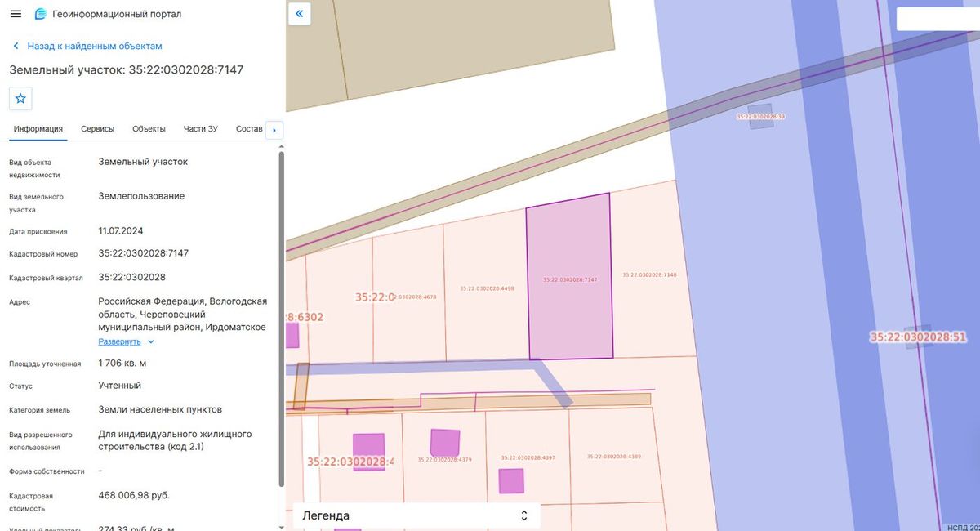980x531 pixels.
Task: Add the parcel to favorites with star
Action: pos(20,98)
